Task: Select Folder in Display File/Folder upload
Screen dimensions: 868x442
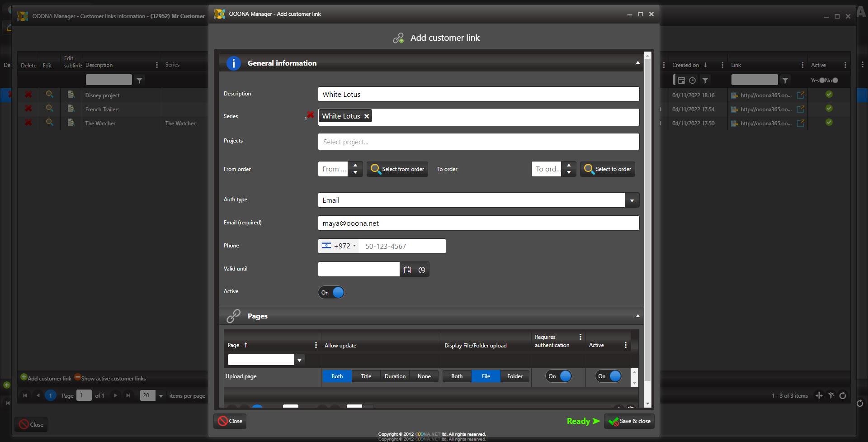Action: (x=514, y=376)
